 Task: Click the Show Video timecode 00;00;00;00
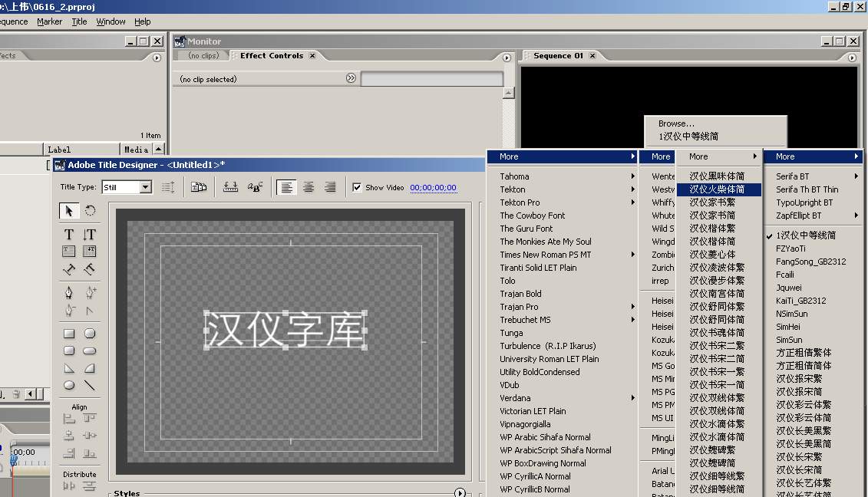coord(433,188)
